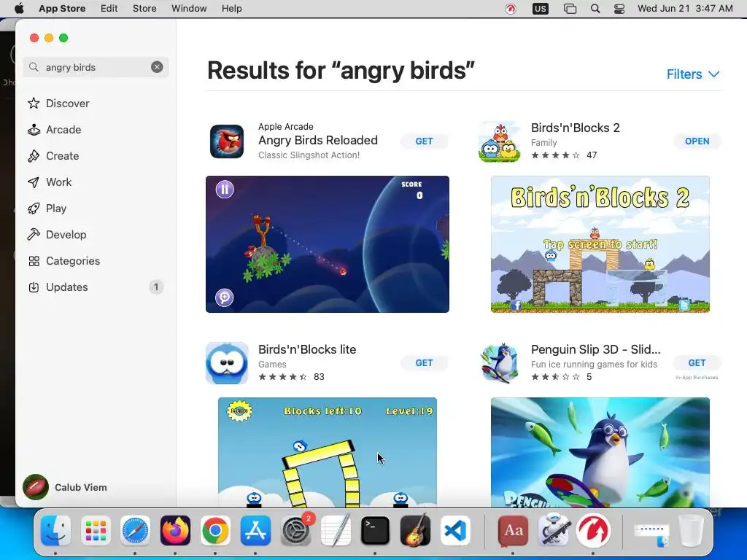Click the App Store Dock icon
Screen dimensions: 747x560
pyautogui.click(x=255, y=531)
